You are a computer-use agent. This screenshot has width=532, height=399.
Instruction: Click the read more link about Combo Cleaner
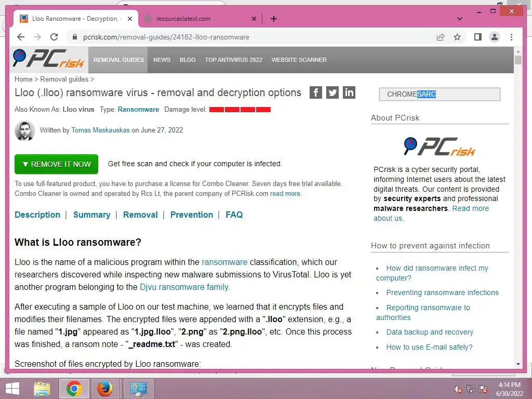(285, 193)
